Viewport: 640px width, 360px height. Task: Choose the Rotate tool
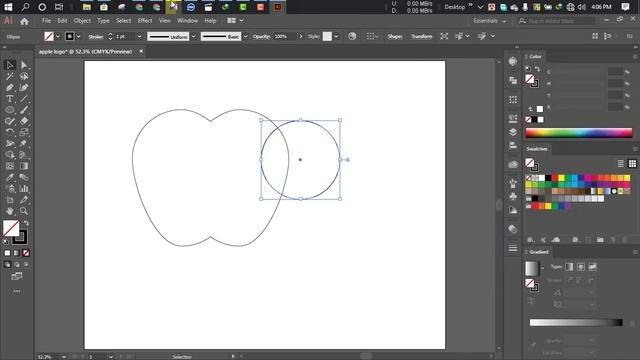(x=10, y=132)
